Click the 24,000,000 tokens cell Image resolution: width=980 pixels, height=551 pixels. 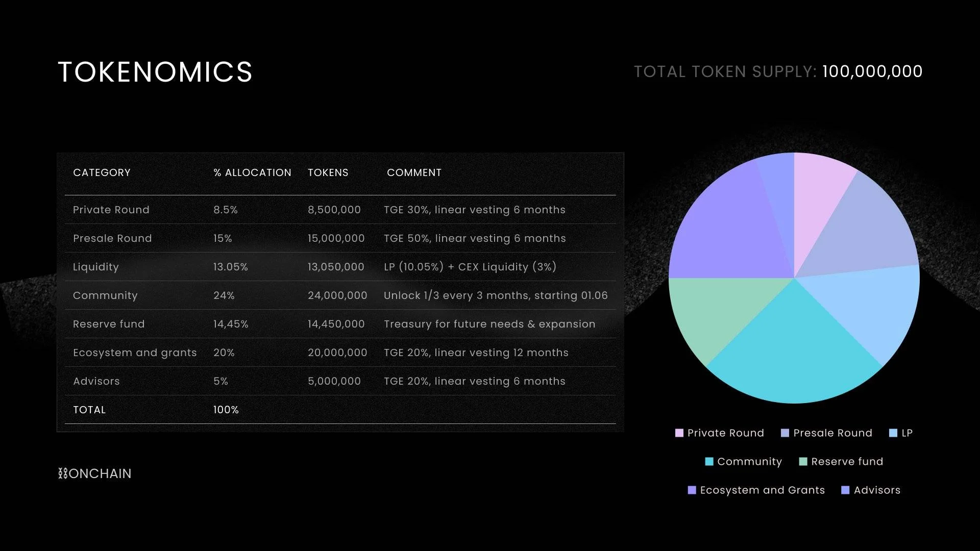(337, 295)
